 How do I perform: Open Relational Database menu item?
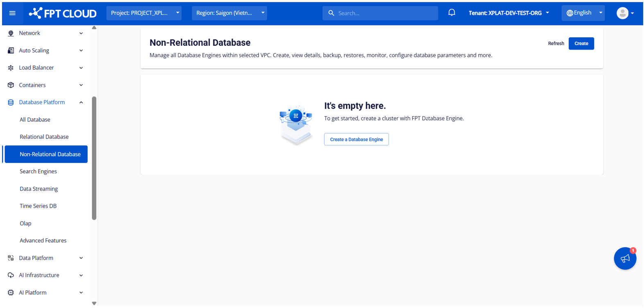pyautogui.click(x=44, y=137)
